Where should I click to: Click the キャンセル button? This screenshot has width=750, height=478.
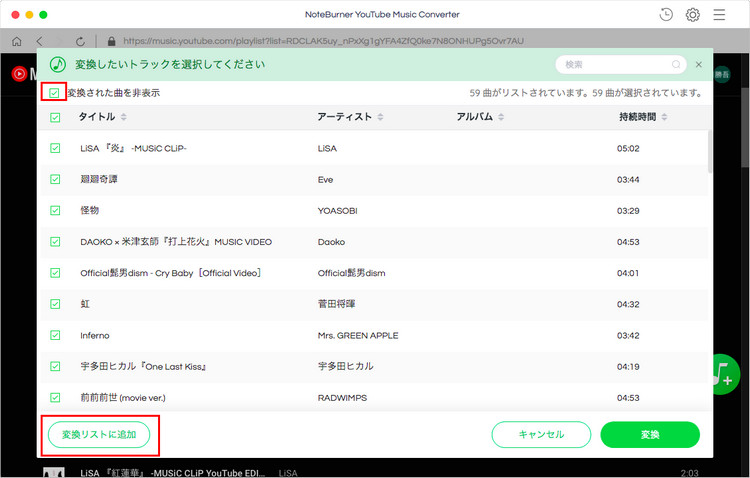pyautogui.click(x=541, y=434)
